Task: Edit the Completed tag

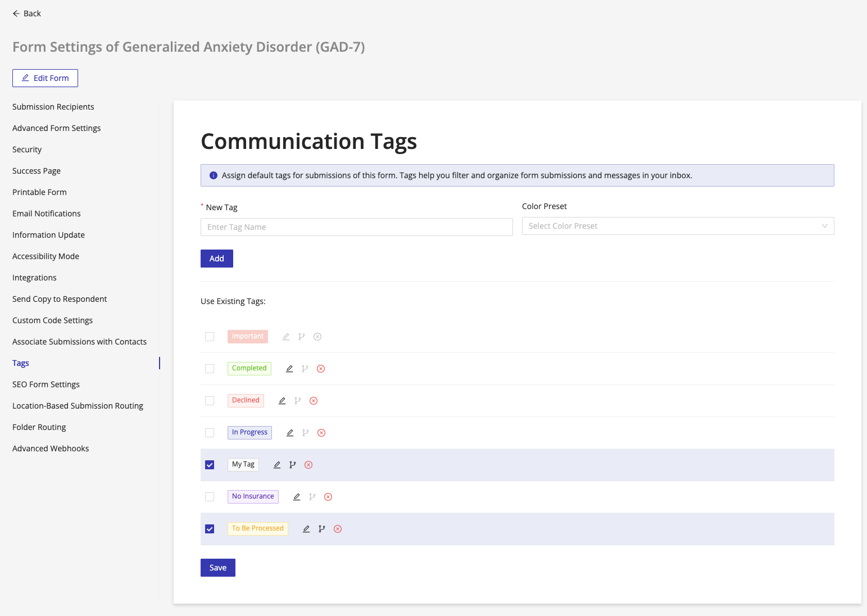Action: 289,369
